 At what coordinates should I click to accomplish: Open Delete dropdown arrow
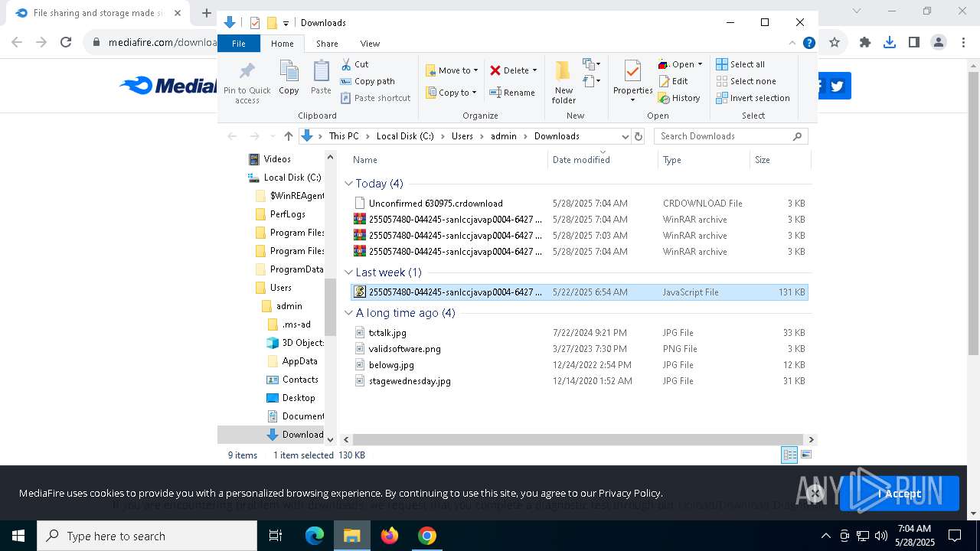point(534,70)
